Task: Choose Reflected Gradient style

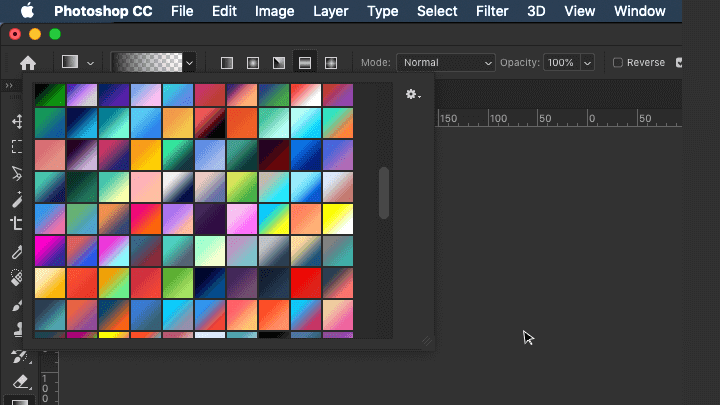Action: tap(305, 63)
